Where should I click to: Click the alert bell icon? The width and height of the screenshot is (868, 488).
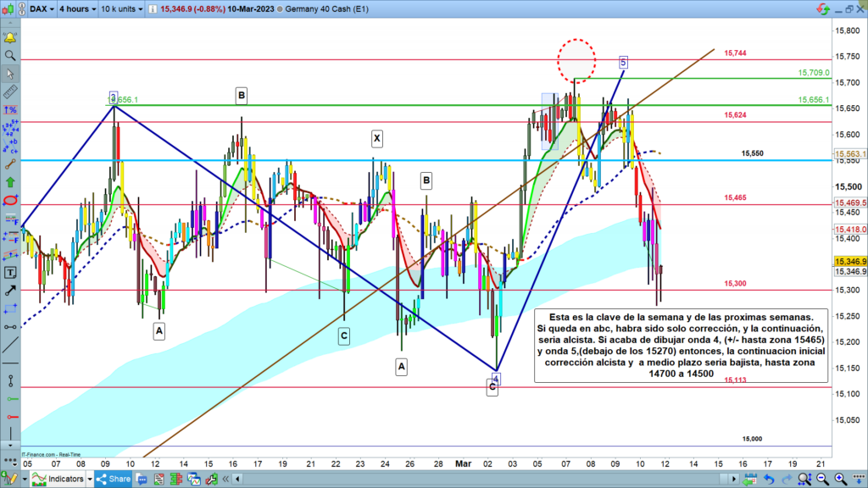pos(10,38)
